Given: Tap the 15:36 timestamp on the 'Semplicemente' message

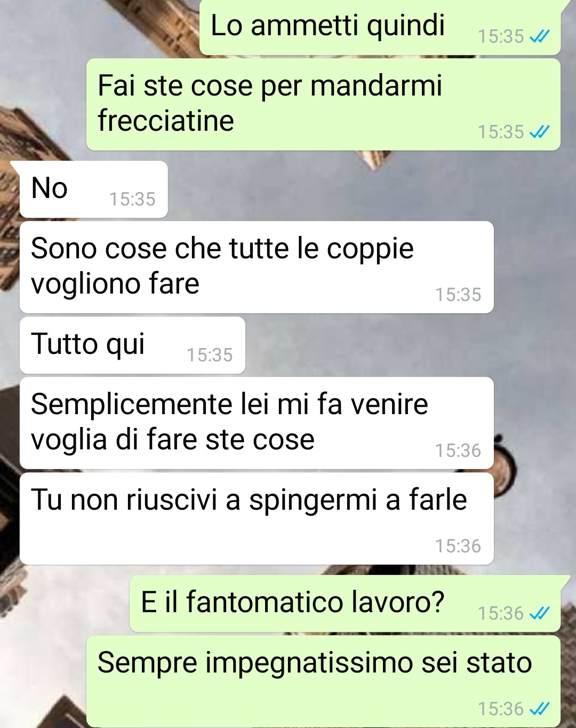Looking at the screenshot, I should (458, 450).
